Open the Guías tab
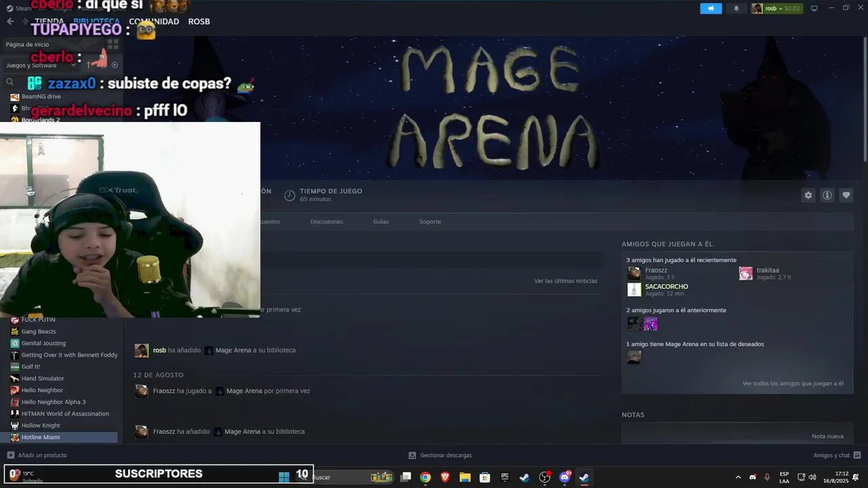This screenshot has height=488, width=868. [381, 222]
